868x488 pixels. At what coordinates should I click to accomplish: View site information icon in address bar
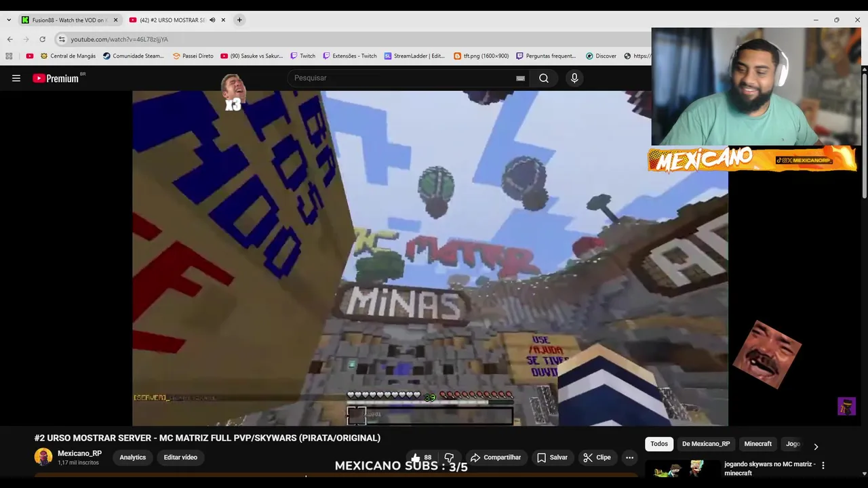[x=62, y=39]
